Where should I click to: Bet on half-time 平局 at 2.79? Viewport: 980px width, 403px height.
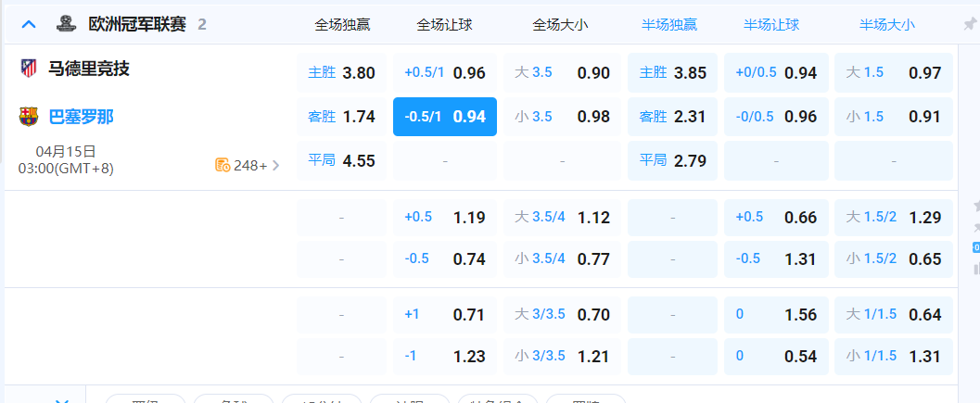point(672,160)
